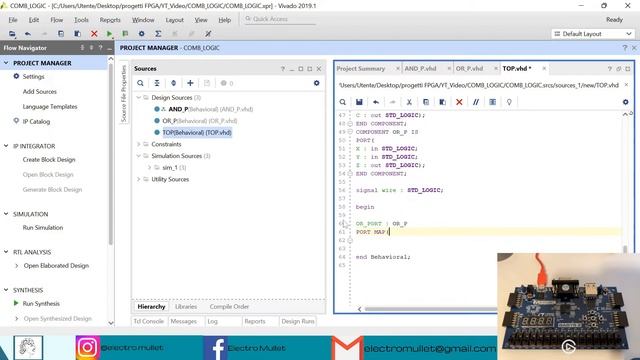Screen dimensions: 640x360
Task: Close the TOP.vhd tab
Action: point(544,69)
